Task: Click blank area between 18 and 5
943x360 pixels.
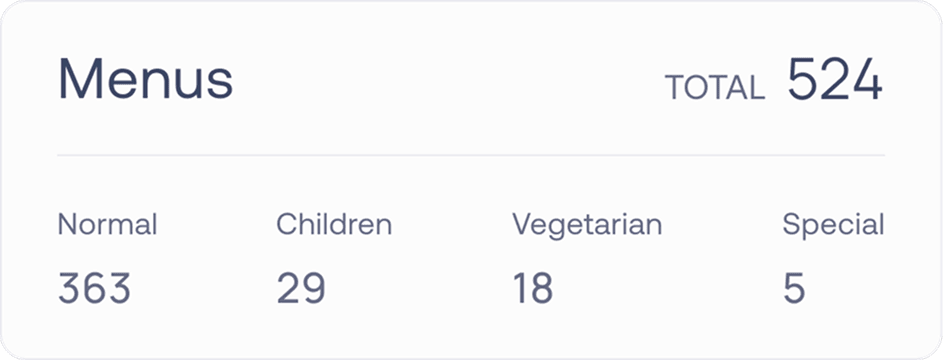Action: 668,288
